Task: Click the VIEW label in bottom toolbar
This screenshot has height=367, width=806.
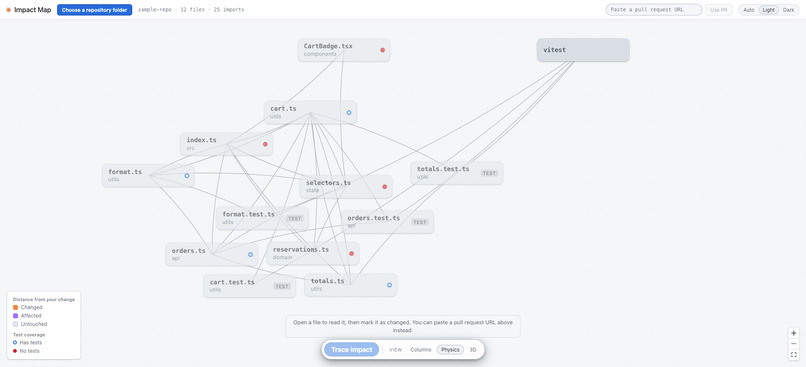Action: coord(395,350)
